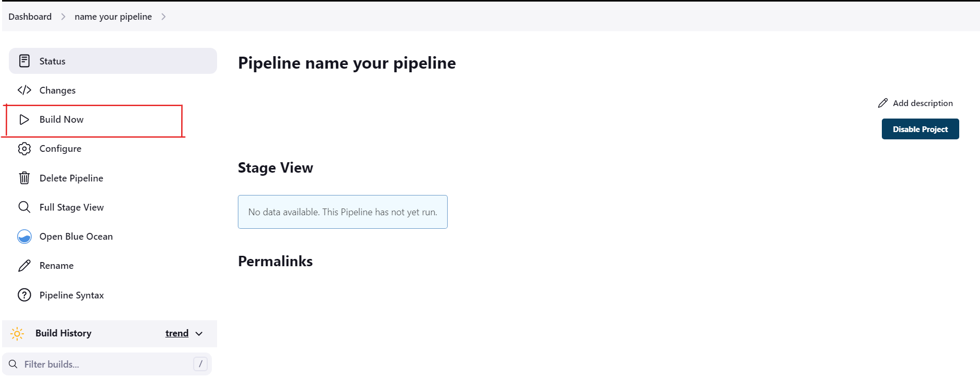This screenshot has width=980, height=378.
Task: Click the Status sidebar icon
Action: pos(24,61)
